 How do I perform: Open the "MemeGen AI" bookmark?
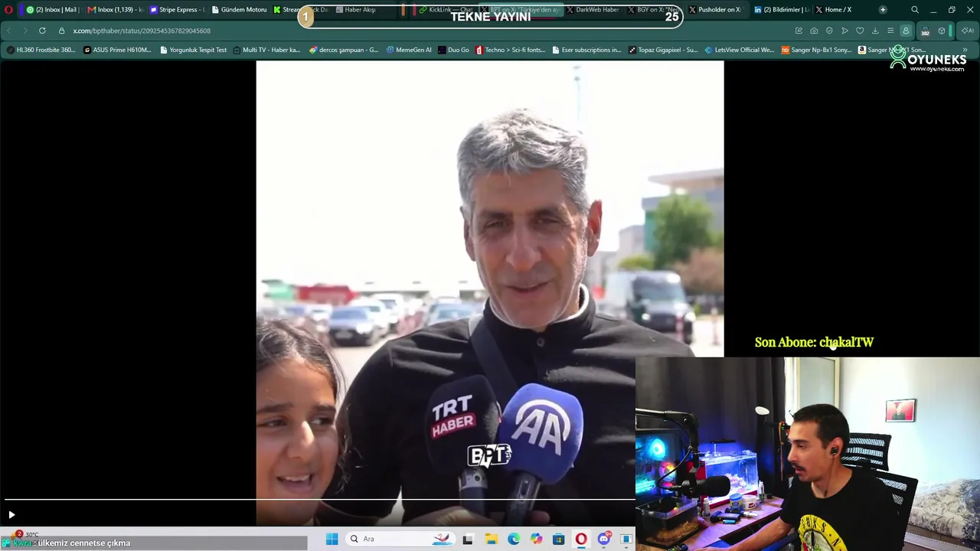click(x=409, y=50)
